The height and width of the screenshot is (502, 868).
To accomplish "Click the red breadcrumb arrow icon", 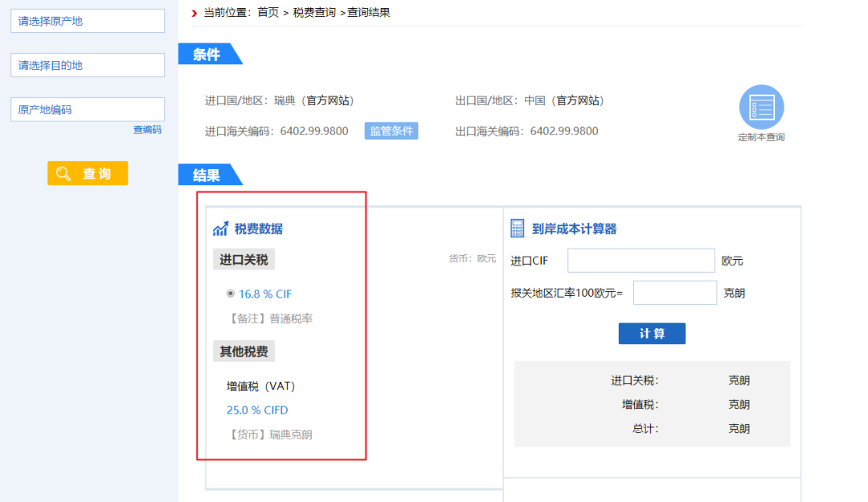I will click(x=194, y=13).
